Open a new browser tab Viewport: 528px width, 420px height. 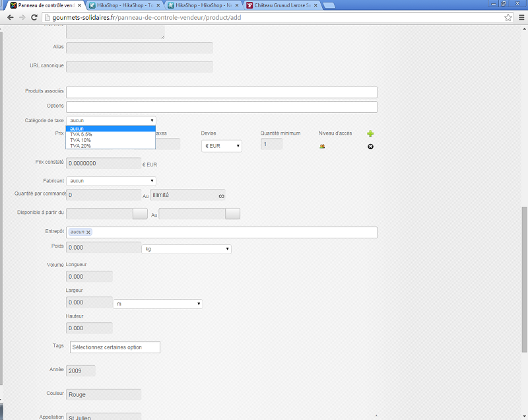click(329, 5)
